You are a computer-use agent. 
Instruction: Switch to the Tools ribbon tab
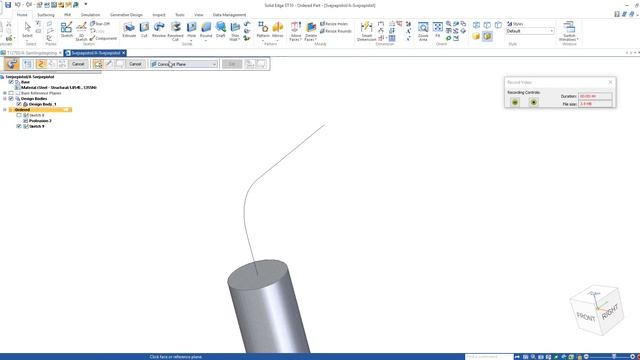180,15
